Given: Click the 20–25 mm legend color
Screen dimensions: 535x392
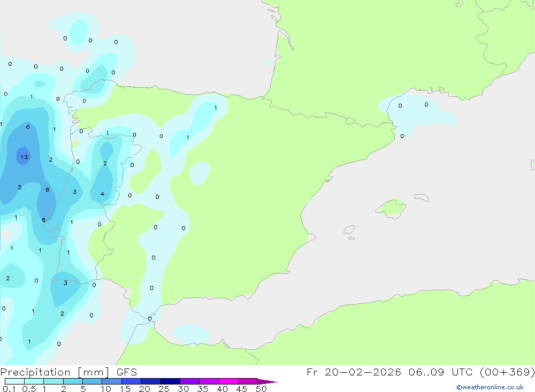Looking at the screenshot, I should pyautogui.click(x=150, y=381).
